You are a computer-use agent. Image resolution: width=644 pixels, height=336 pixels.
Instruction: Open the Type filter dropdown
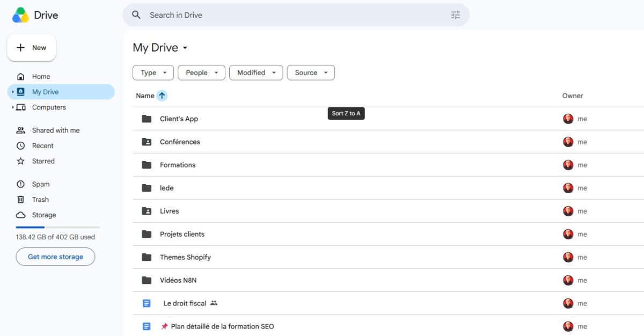153,72
